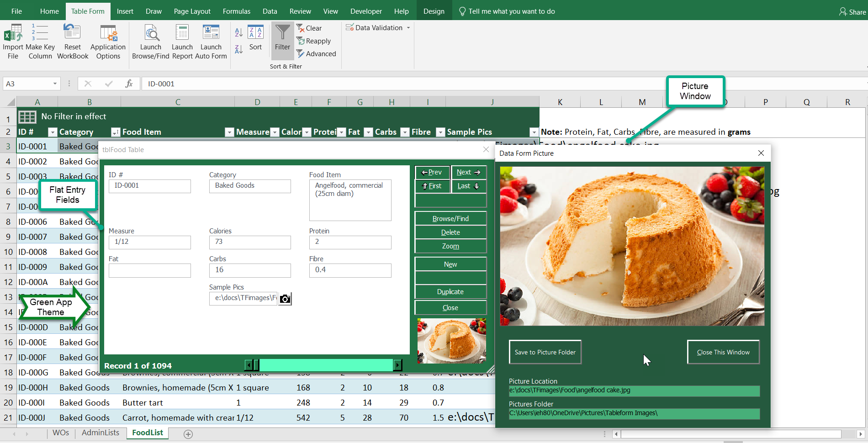Open the camera icon beside Sample Pics
Image resolution: width=868 pixels, height=443 pixels.
(285, 298)
